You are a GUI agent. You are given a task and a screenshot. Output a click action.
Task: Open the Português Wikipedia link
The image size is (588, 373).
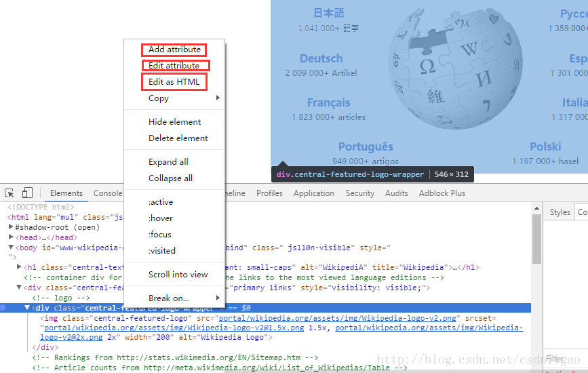point(366,146)
